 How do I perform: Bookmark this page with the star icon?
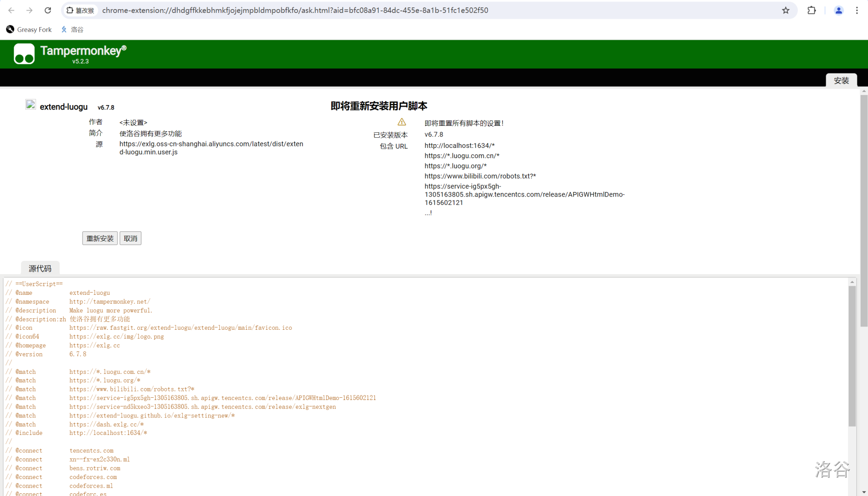785,10
